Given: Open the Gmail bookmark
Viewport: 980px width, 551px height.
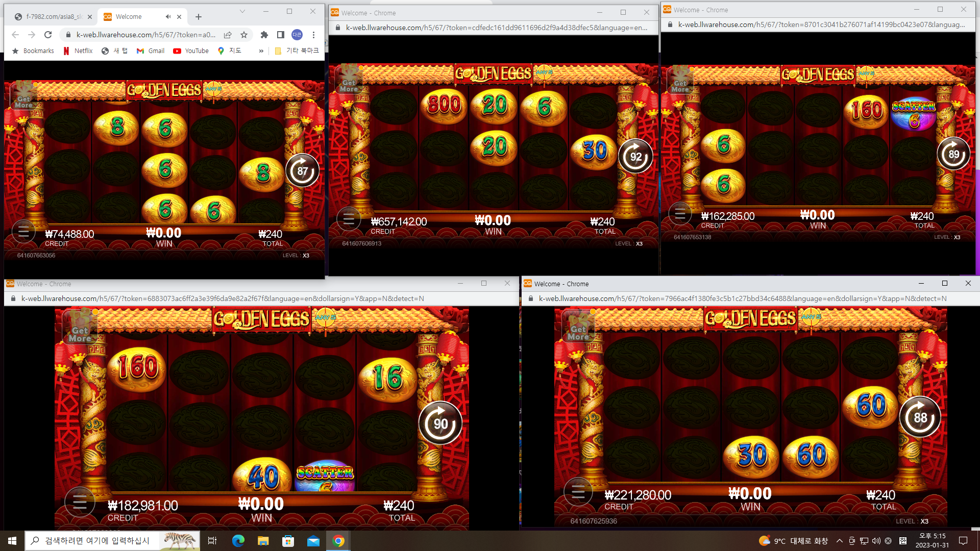Looking at the screenshot, I should pyautogui.click(x=151, y=51).
